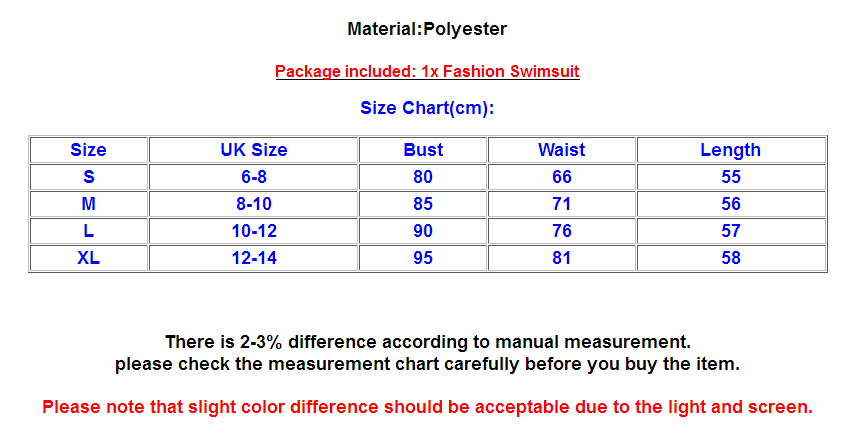This screenshot has width=856, height=438.
Task: Click the waist value 76 cell
Action: pyautogui.click(x=561, y=231)
